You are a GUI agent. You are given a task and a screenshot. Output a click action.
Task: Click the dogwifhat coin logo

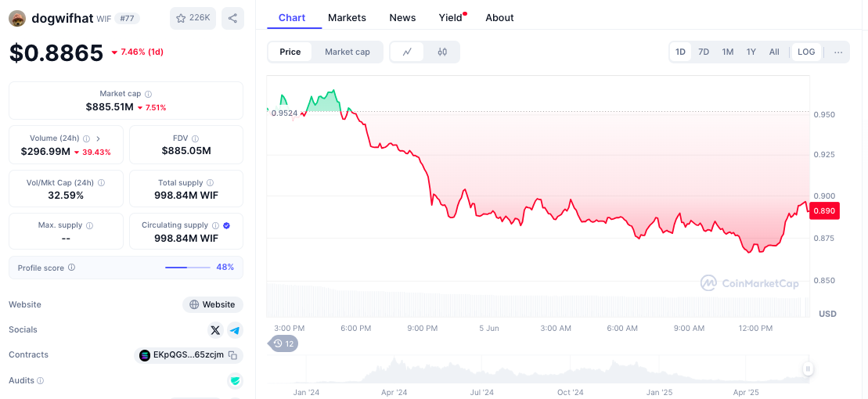18,18
